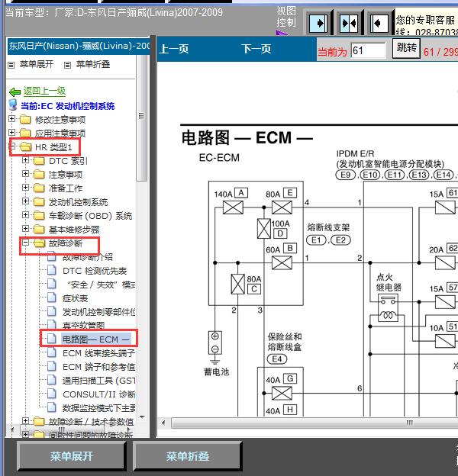Image resolution: width=458 pixels, height=476 pixels.
Task: Go to 上一页 previous page
Action: coord(174,49)
